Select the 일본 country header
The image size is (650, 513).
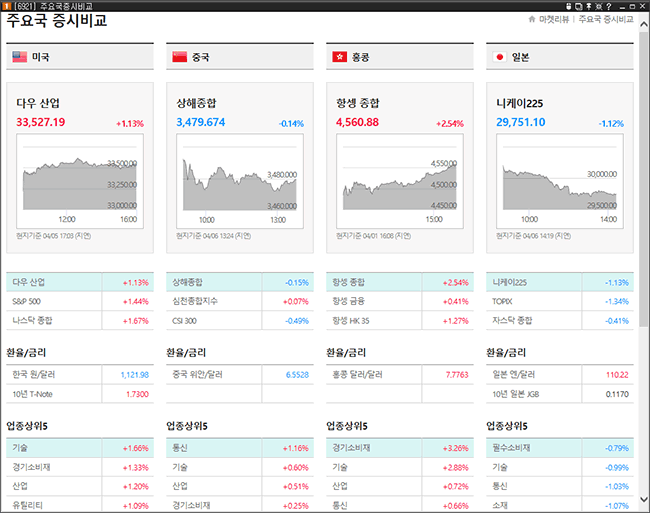[x=560, y=56]
